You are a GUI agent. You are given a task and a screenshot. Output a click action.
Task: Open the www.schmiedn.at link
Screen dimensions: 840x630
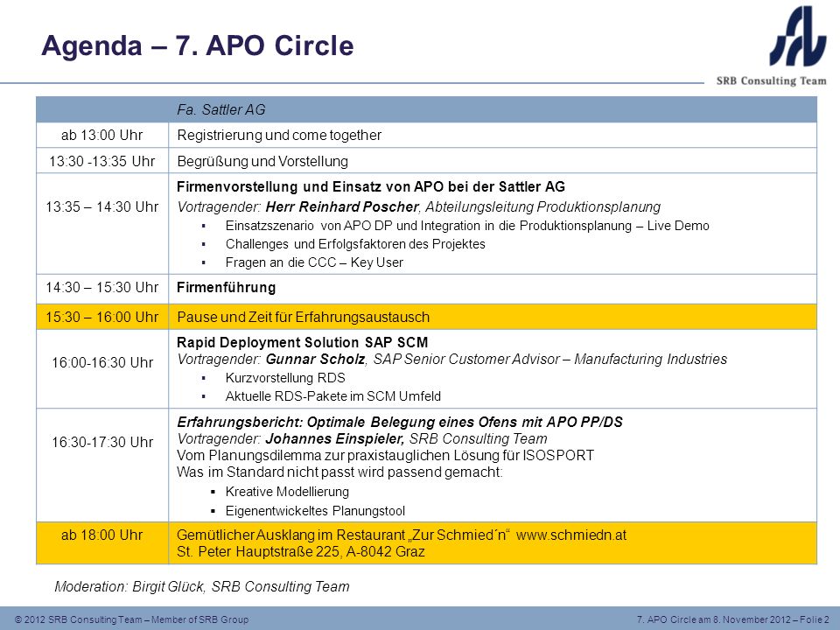point(571,535)
